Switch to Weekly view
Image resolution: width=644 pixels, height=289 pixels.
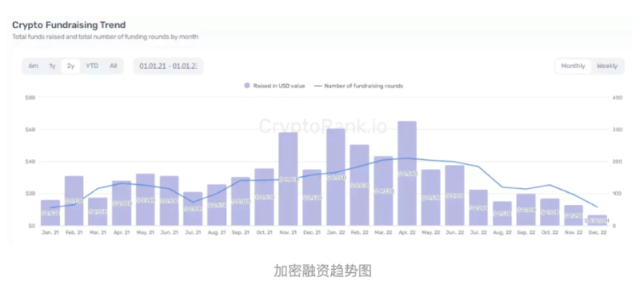[x=607, y=66]
